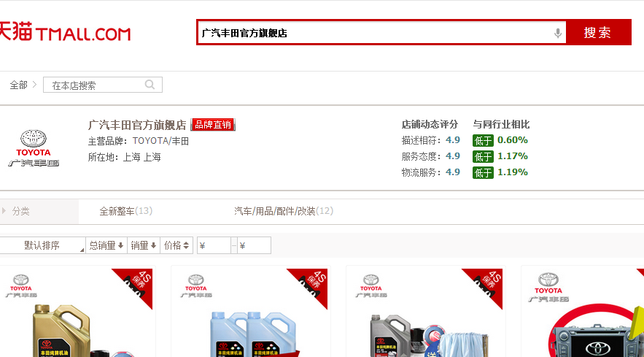Click the magnifier icon in store search
The width and height of the screenshot is (644, 357).
150,84
